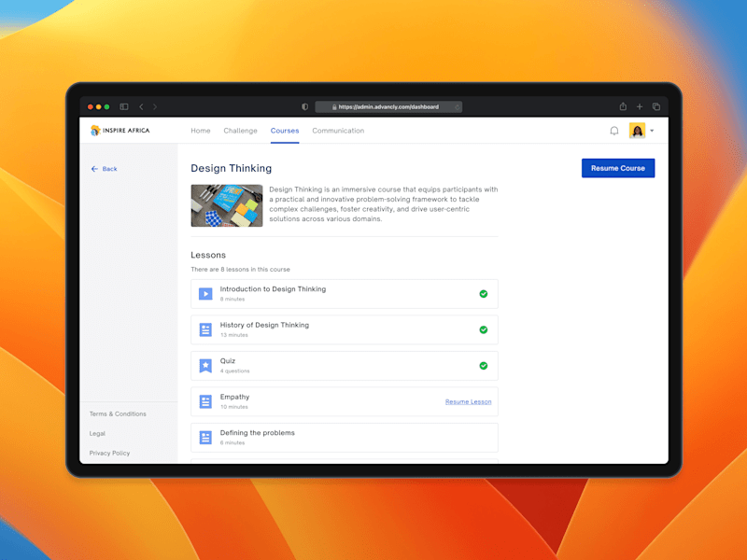Switch to the Challenge tab

pyautogui.click(x=240, y=131)
